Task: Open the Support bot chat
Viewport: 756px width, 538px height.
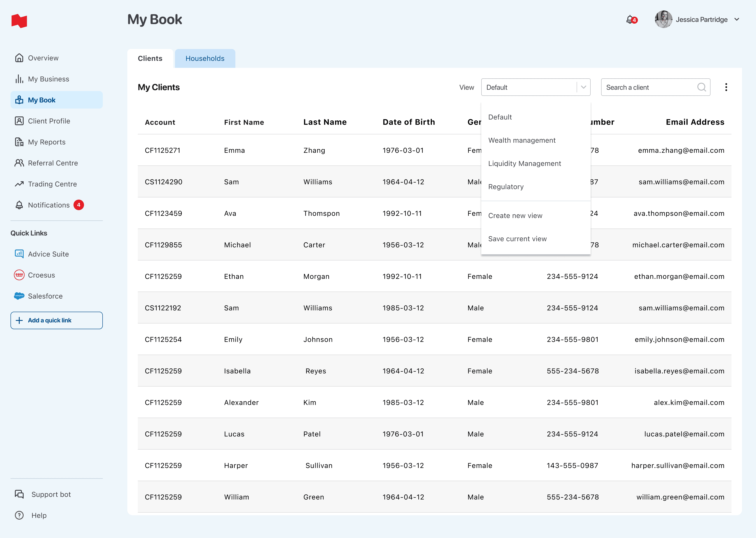Action: pos(51,494)
